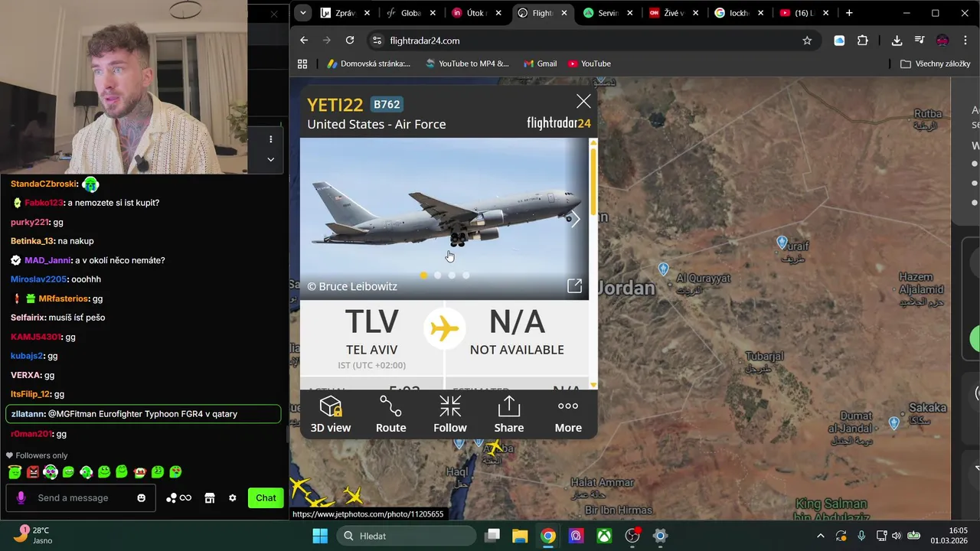Open the More options menu
Viewport: 980px width, 551px height.
click(x=568, y=414)
